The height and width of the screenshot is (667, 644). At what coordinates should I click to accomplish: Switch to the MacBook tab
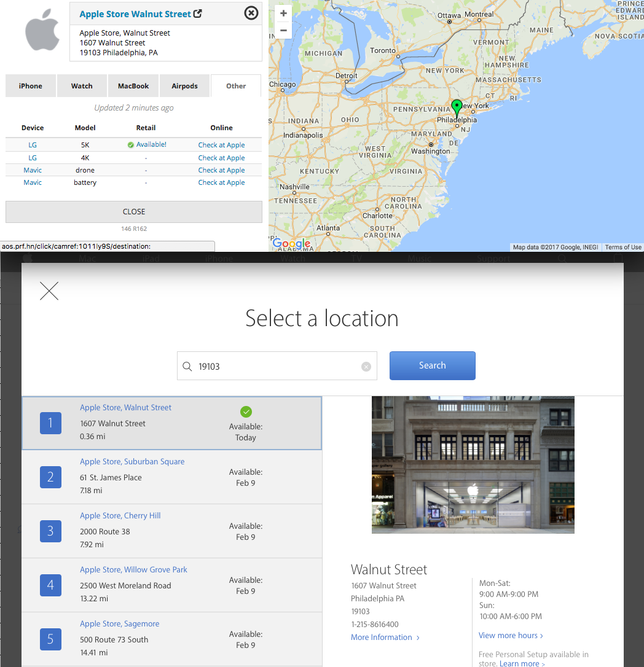(x=133, y=86)
